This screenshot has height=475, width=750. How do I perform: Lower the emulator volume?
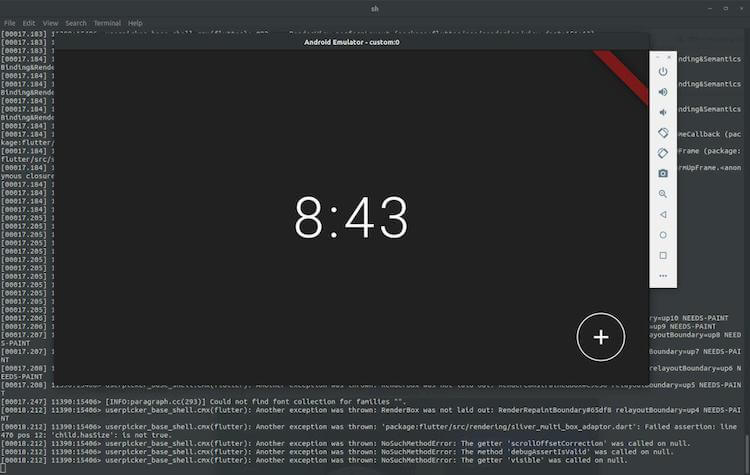coord(662,112)
